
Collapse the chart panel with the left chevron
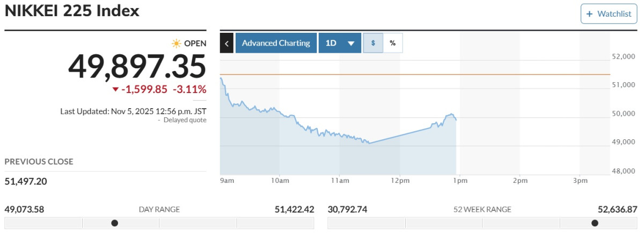coord(226,43)
